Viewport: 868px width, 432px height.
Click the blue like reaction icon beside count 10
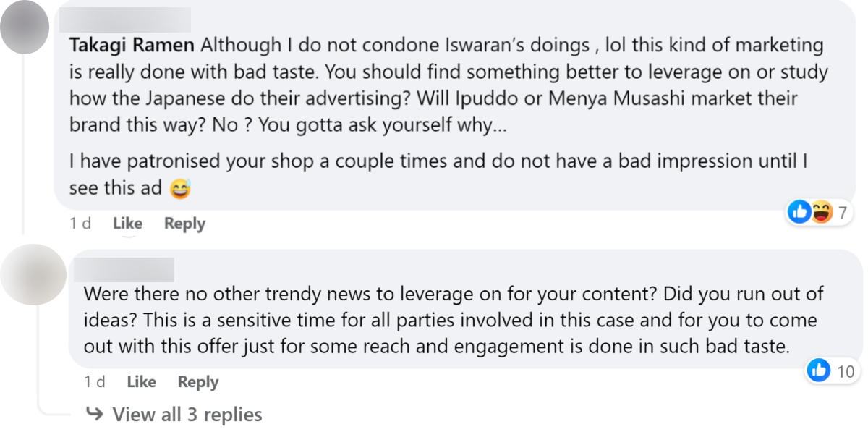(x=819, y=371)
